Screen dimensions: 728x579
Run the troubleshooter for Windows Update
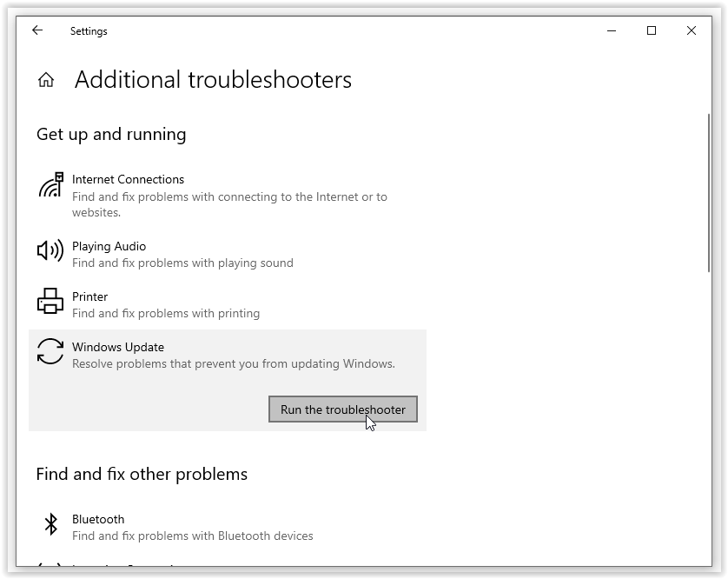(342, 409)
